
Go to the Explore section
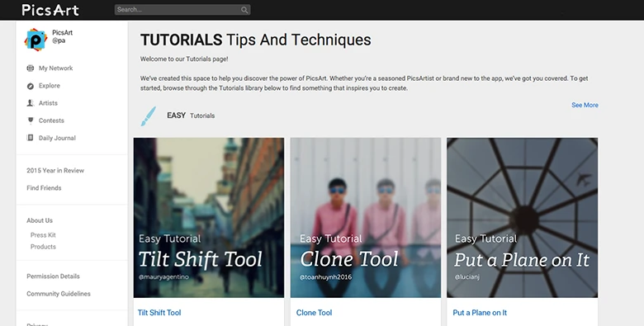[50, 86]
